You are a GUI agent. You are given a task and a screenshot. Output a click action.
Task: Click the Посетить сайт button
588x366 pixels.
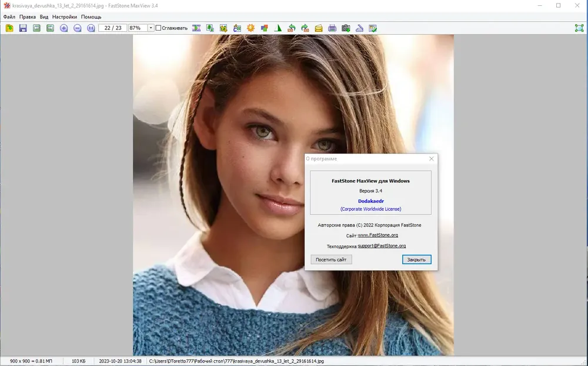point(331,259)
